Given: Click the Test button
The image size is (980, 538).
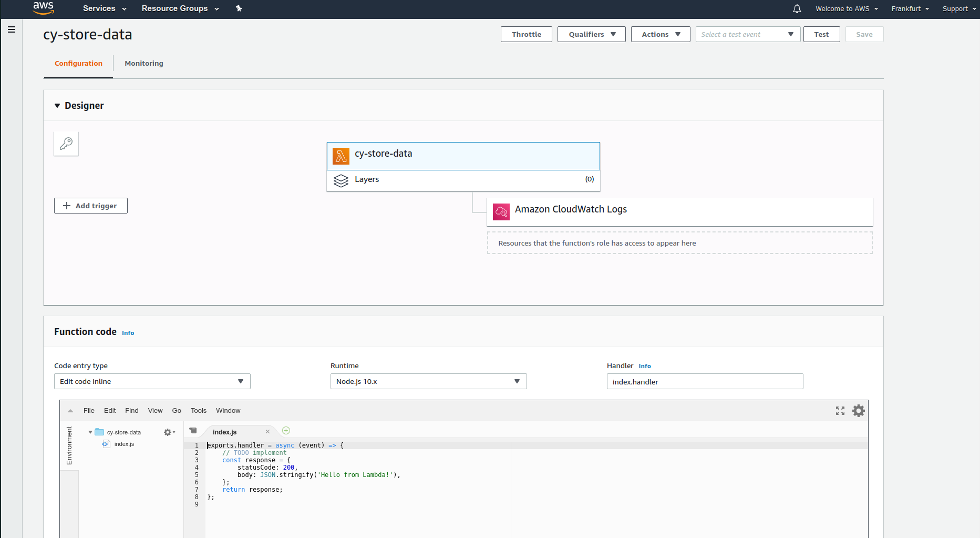Looking at the screenshot, I should tap(821, 34).
